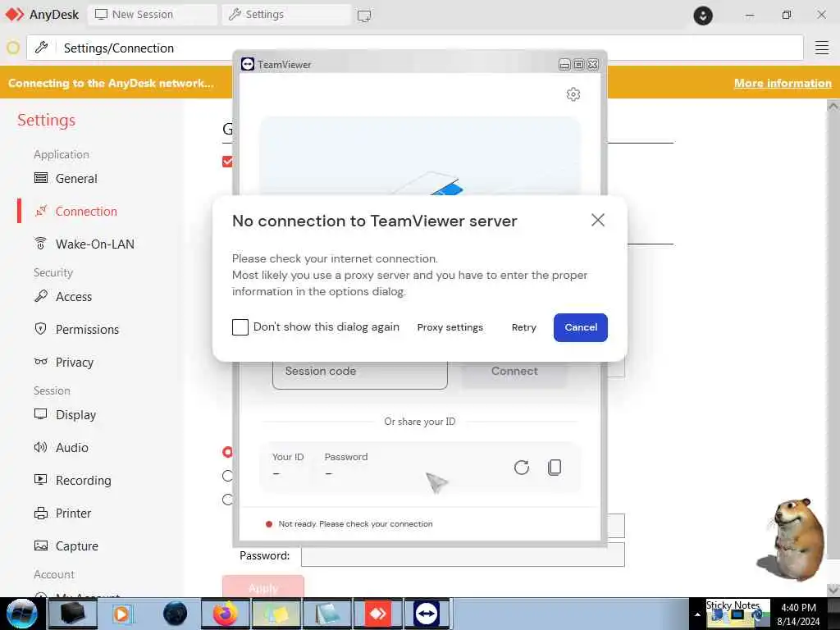Open Printer settings

73,514
